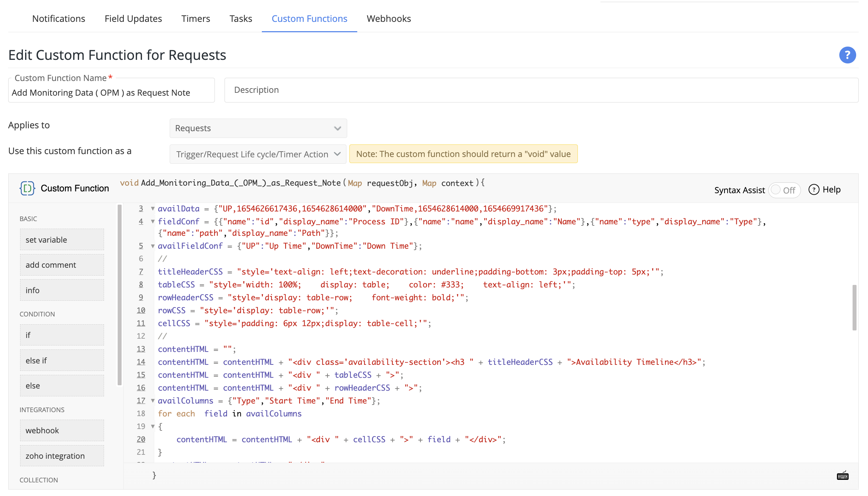Insert an if condition block
868x496 pixels.
(x=62, y=334)
